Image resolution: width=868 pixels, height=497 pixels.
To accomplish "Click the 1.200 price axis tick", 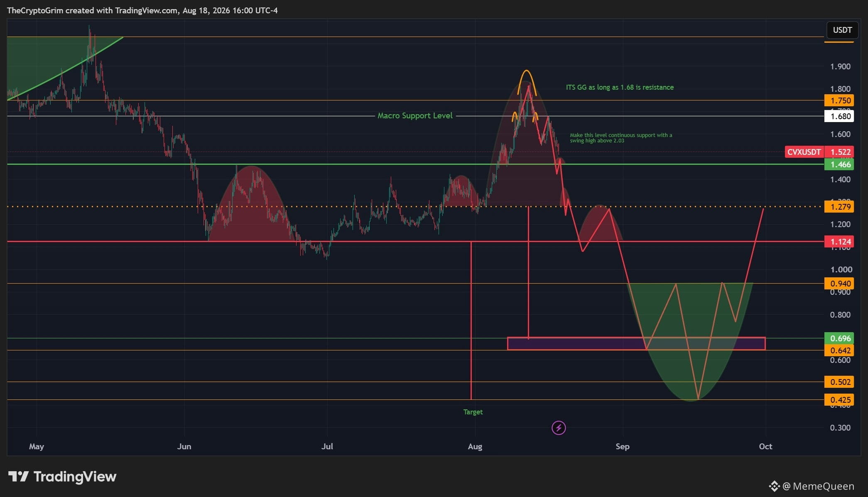I will 840,224.
